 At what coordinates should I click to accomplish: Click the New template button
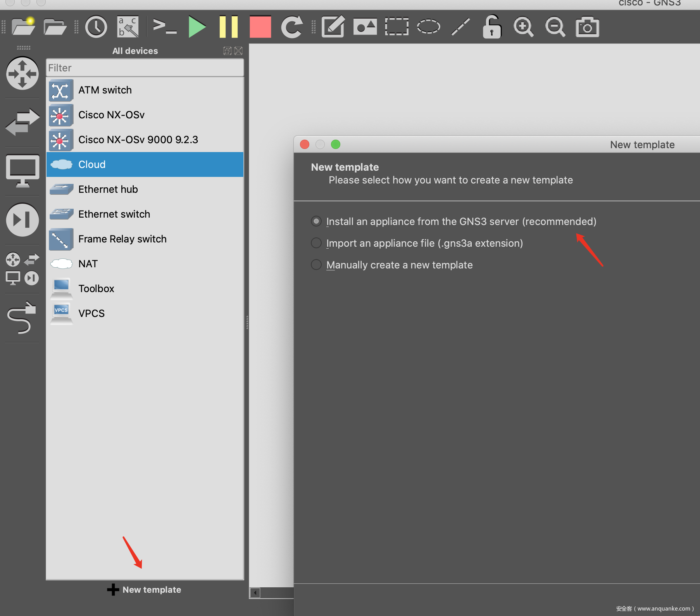coord(145,590)
